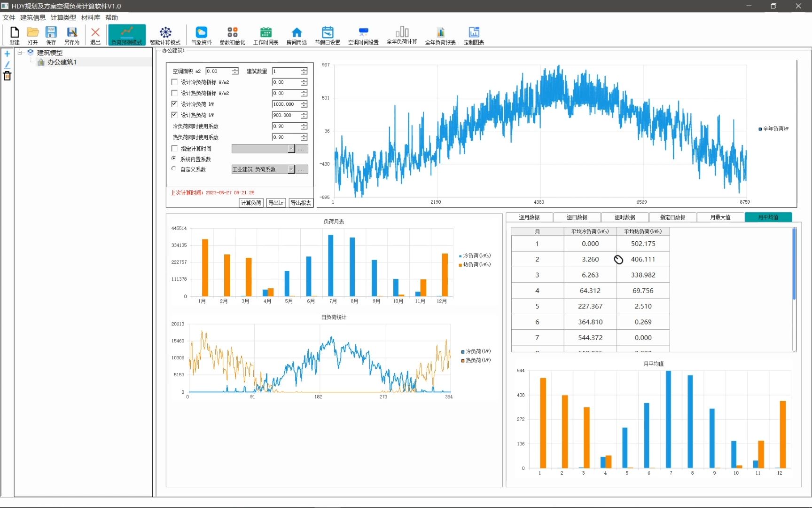The height and width of the screenshot is (508, 812).
Task: Click the 设计冷负荷 1000.000 input field
Action: (286, 104)
